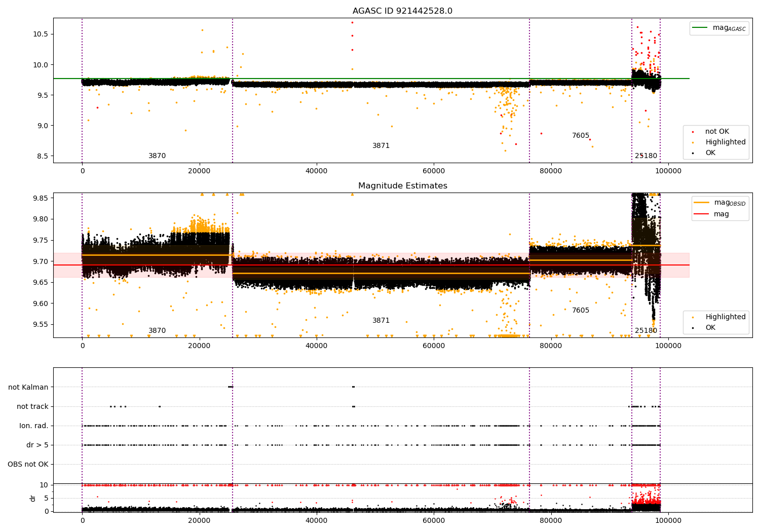Select the mag OBSID legend entry
The height and width of the screenshot is (532, 760).
(x=719, y=203)
